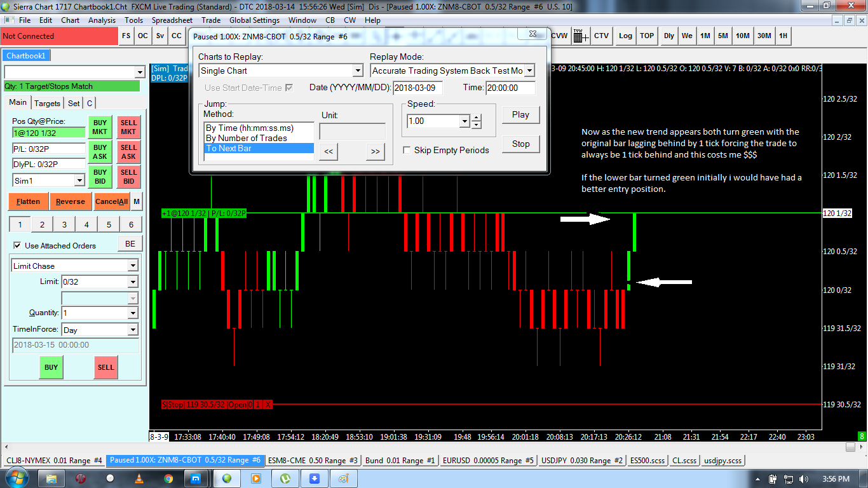Open the Limit Chase order type dropdown
Image resolution: width=868 pixels, height=488 pixels.
click(133, 266)
